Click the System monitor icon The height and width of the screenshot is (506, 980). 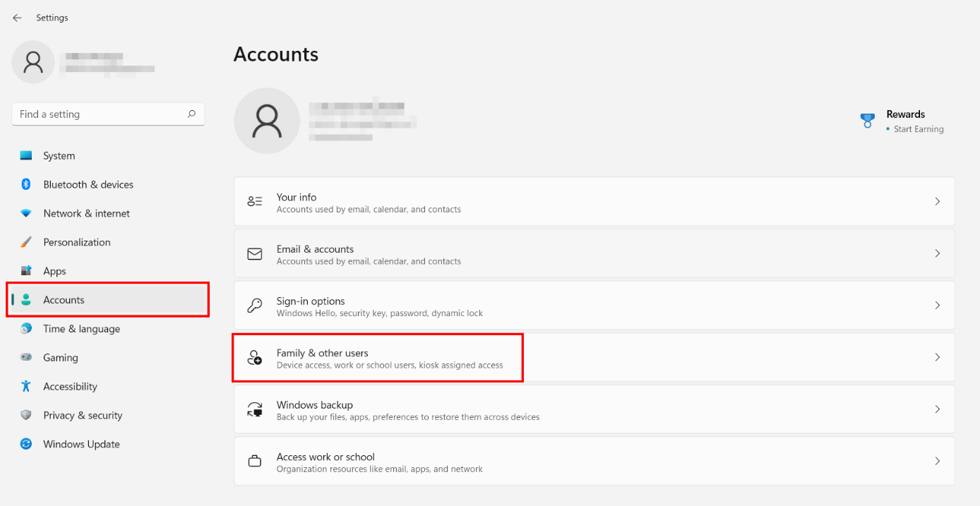[x=26, y=155]
